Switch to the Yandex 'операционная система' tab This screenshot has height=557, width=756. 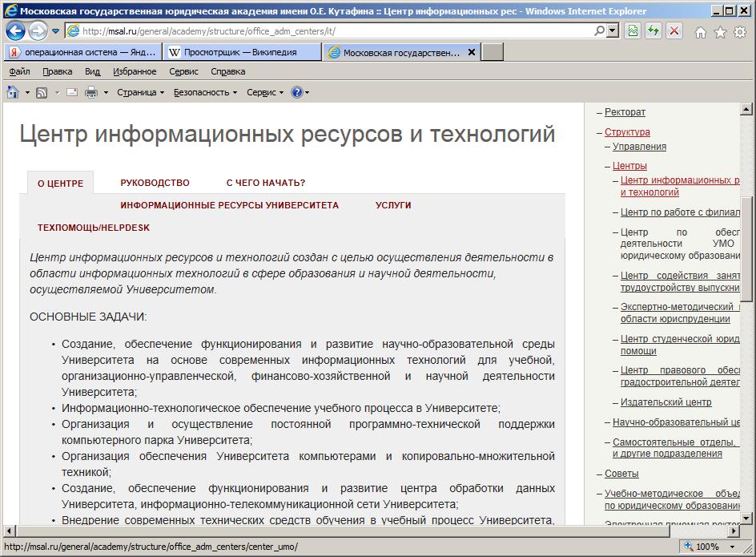[82, 52]
